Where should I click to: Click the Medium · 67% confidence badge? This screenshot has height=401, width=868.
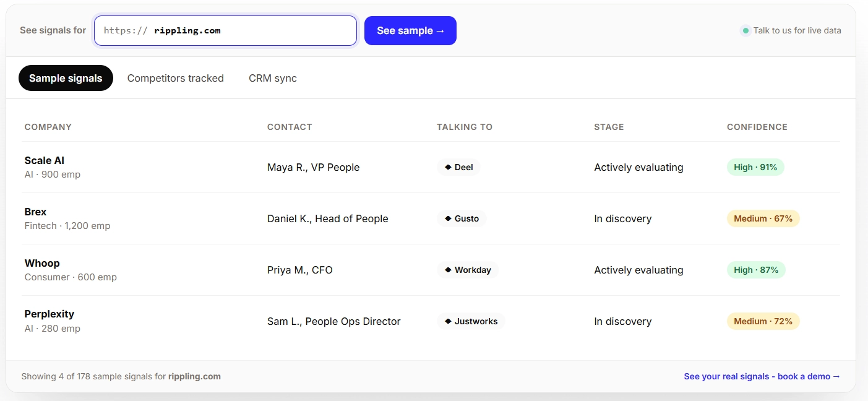point(763,218)
